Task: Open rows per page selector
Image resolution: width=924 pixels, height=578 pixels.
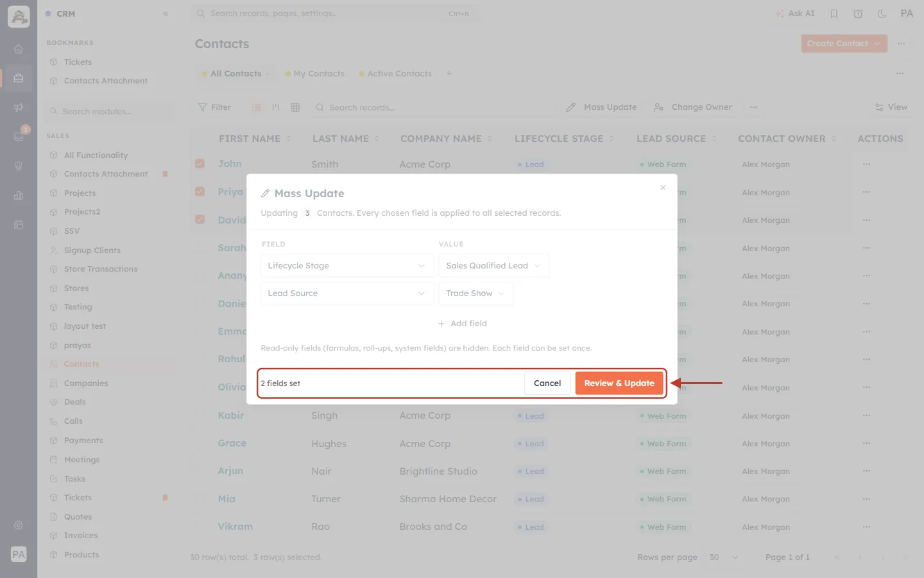Action: (x=724, y=557)
